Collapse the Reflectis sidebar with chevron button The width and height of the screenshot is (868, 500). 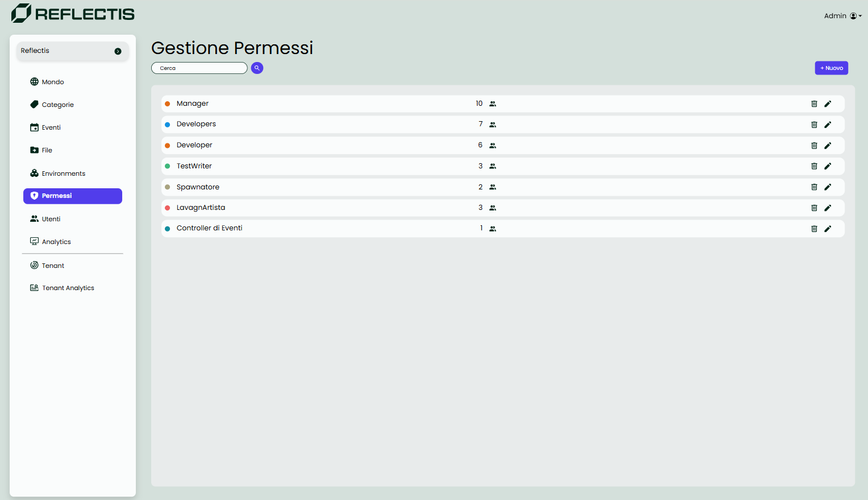pyautogui.click(x=118, y=51)
